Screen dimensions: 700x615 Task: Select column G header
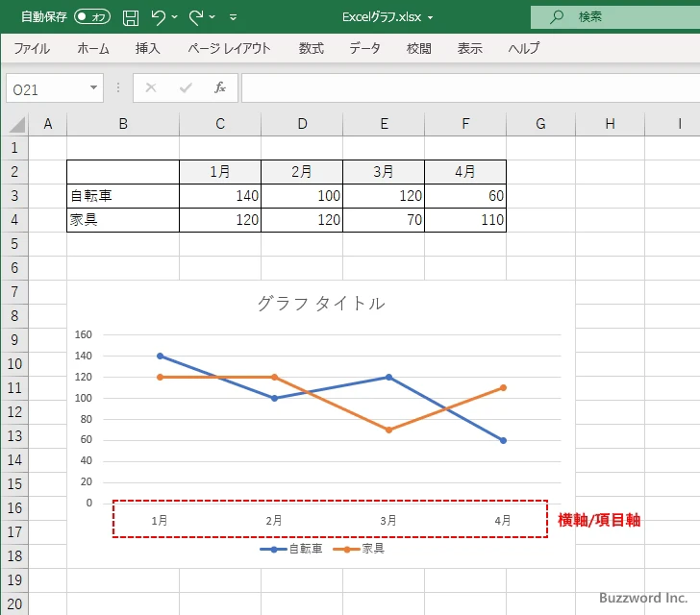(x=540, y=124)
